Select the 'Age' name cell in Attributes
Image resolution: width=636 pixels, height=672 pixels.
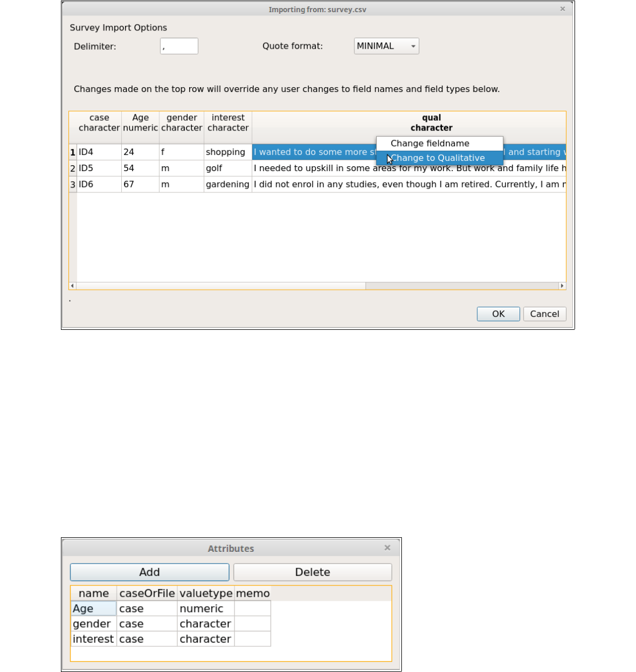pos(94,608)
